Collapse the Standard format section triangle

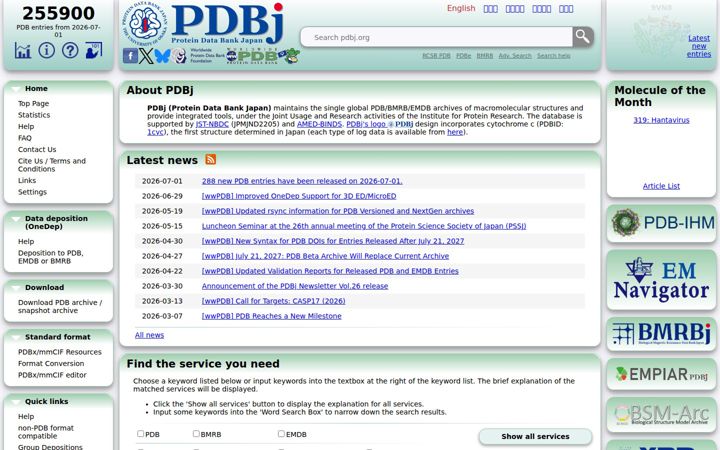[16, 338]
